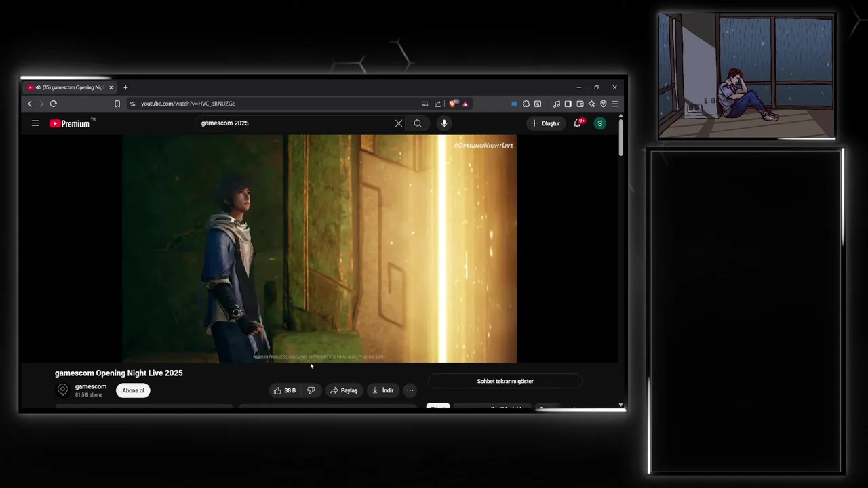Image resolution: width=868 pixels, height=488 pixels.
Task: Focus the youtube.com address bar
Action: 271,104
